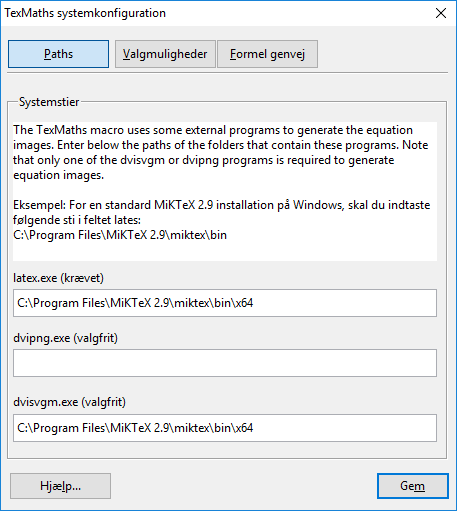Open help with the Hjælp... button
457x511 pixels.
point(60,486)
